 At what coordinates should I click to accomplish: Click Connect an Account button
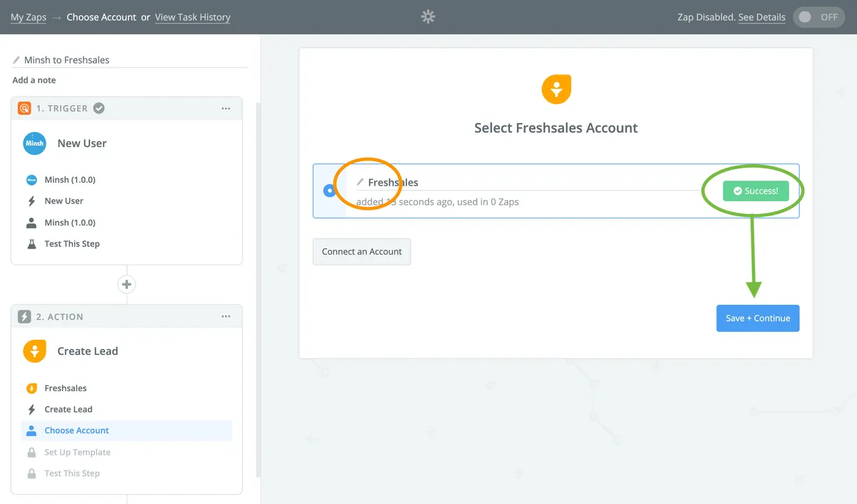pos(361,251)
